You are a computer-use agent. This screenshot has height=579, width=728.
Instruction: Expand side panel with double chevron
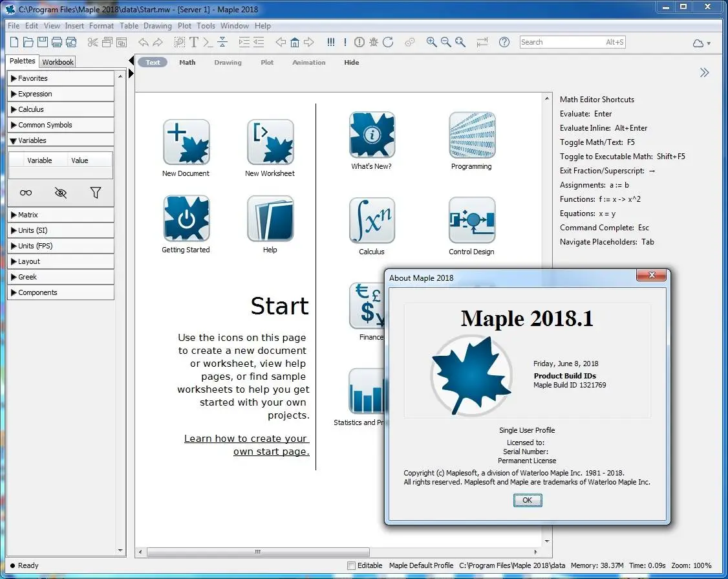click(x=704, y=72)
